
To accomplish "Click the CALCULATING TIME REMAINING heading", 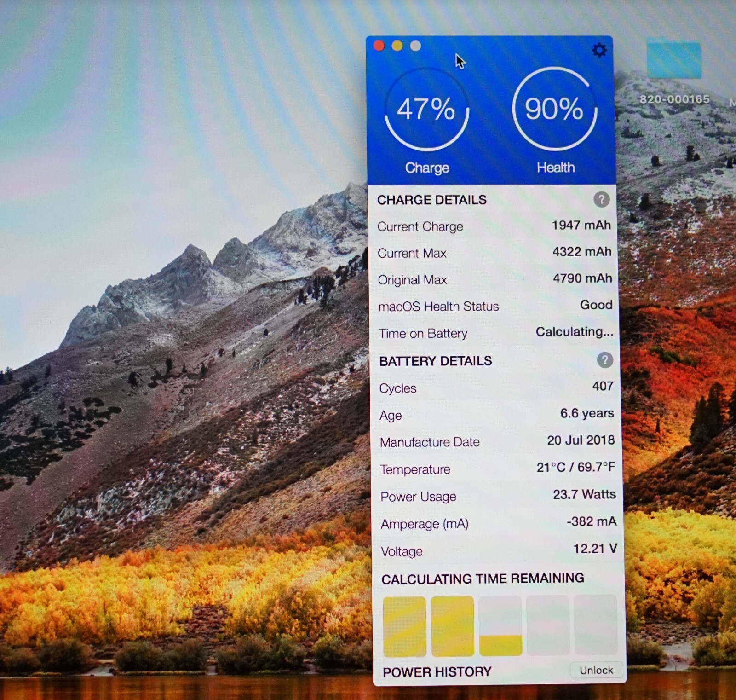I will tap(483, 579).
